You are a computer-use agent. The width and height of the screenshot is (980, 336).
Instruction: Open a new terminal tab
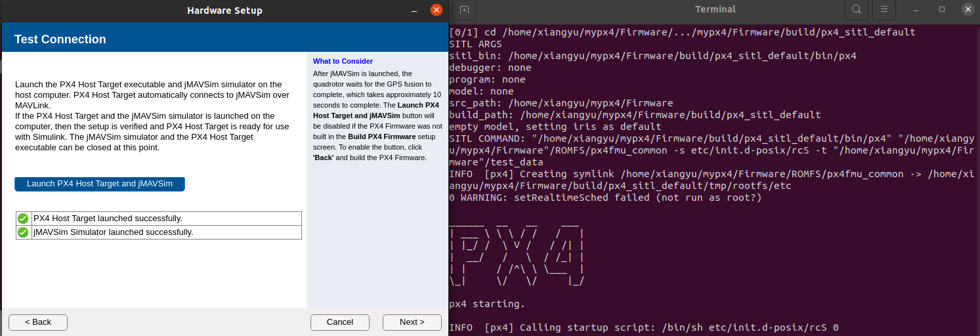[x=464, y=10]
